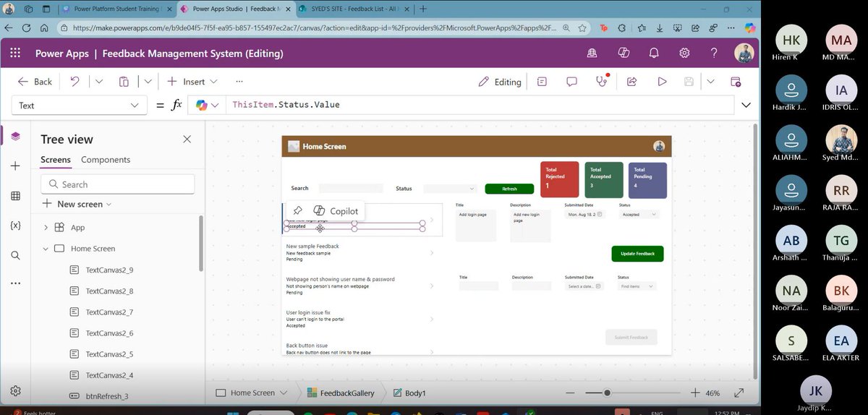This screenshot has height=415, width=868.
Task: Open the Insert plus icon in sidebar
Action: click(16, 166)
